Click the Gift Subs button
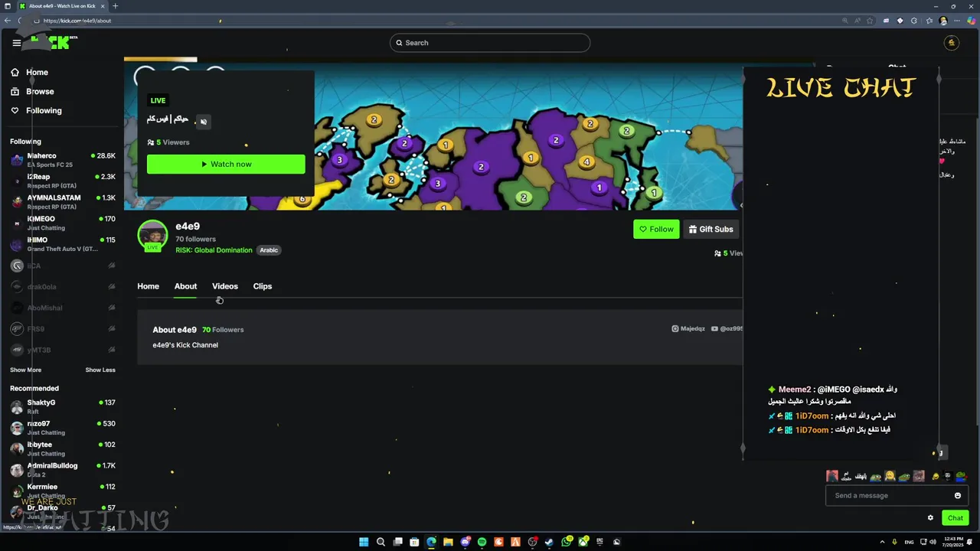 (710, 229)
